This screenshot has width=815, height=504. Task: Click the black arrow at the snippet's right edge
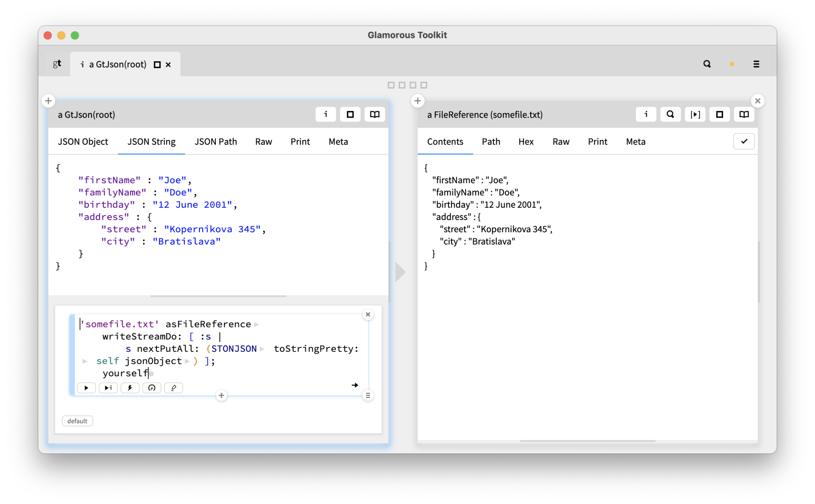click(355, 385)
